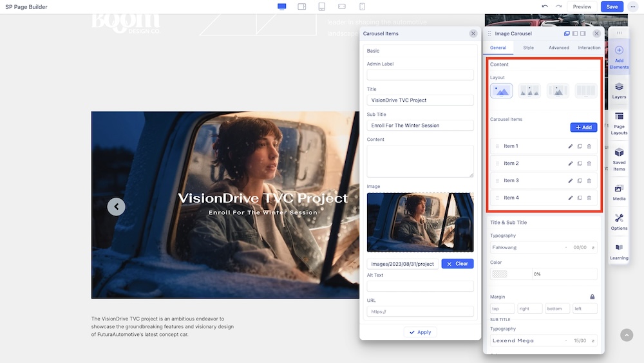Open the Media library from sidebar
The width and height of the screenshot is (644, 363).
pos(619,192)
